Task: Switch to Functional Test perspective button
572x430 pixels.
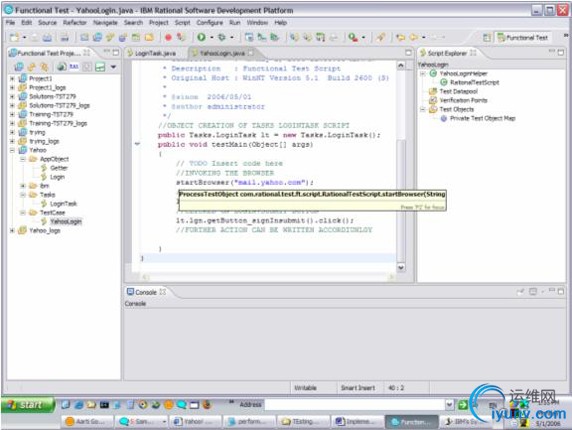Action: pos(523,38)
